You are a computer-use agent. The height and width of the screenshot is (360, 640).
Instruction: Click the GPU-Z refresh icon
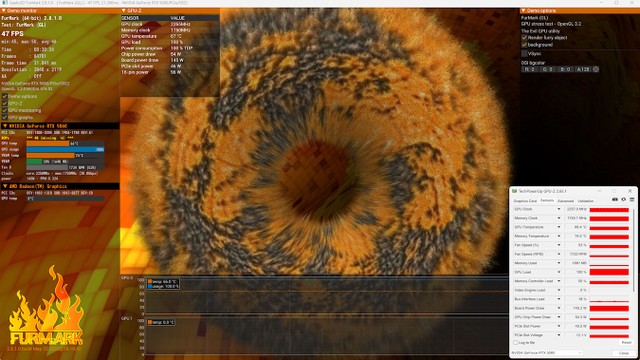[x=623, y=200]
